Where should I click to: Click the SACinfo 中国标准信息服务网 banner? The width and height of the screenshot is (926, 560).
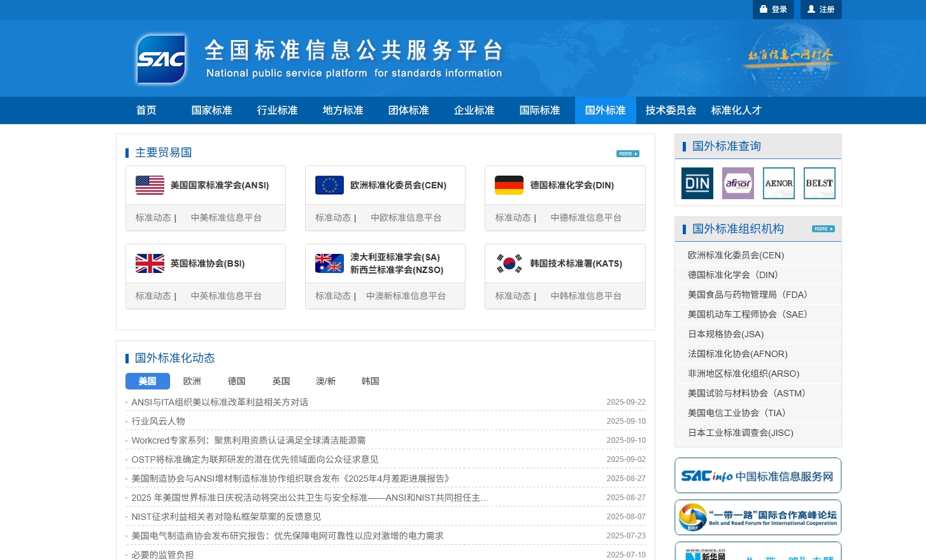758,476
